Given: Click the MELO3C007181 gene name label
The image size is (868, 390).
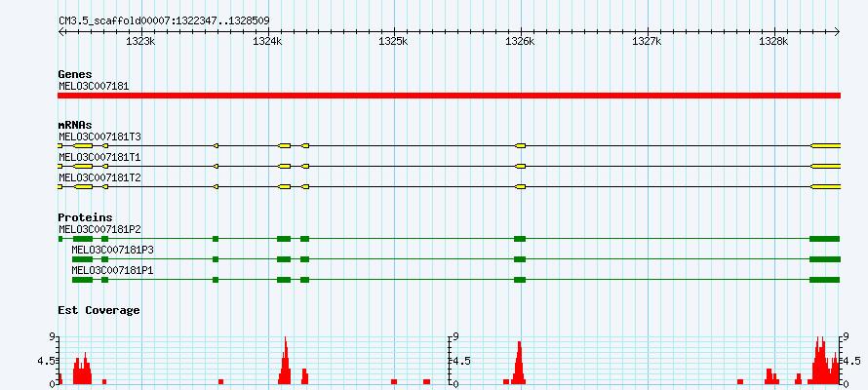Looking at the screenshot, I should [94, 86].
